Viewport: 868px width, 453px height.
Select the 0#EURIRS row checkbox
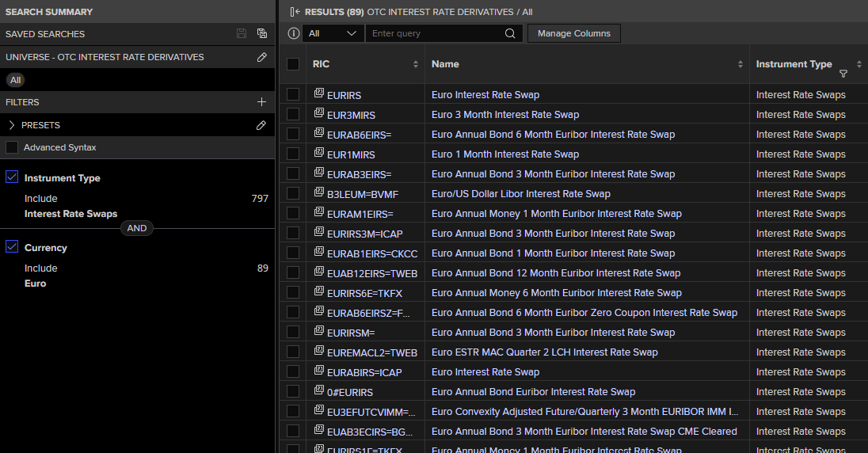[x=293, y=391]
